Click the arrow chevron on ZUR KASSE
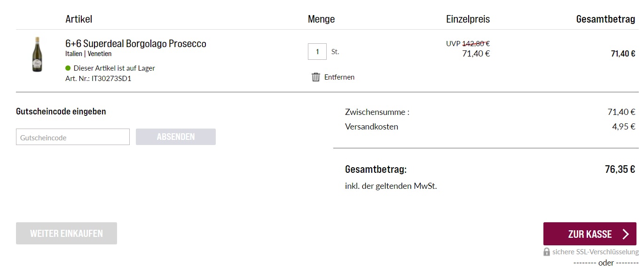This screenshot has height=267, width=644. (x=626, y=234)
